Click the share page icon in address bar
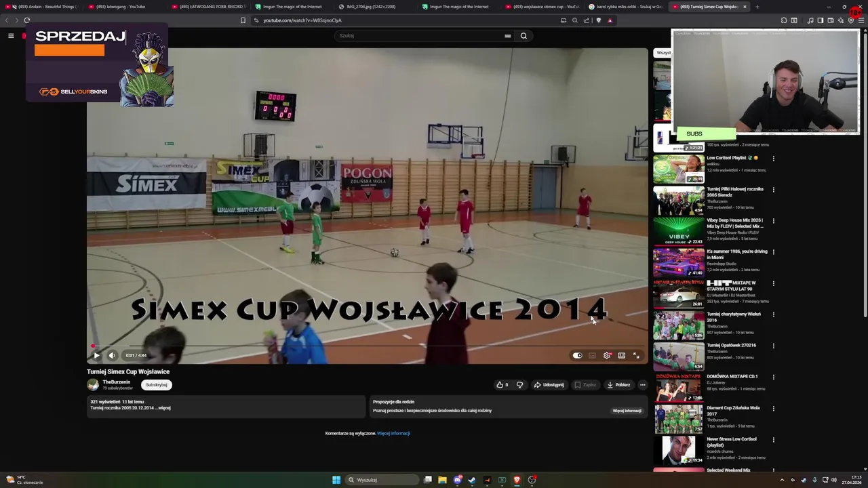868x488 pixels. coord(587,20)
